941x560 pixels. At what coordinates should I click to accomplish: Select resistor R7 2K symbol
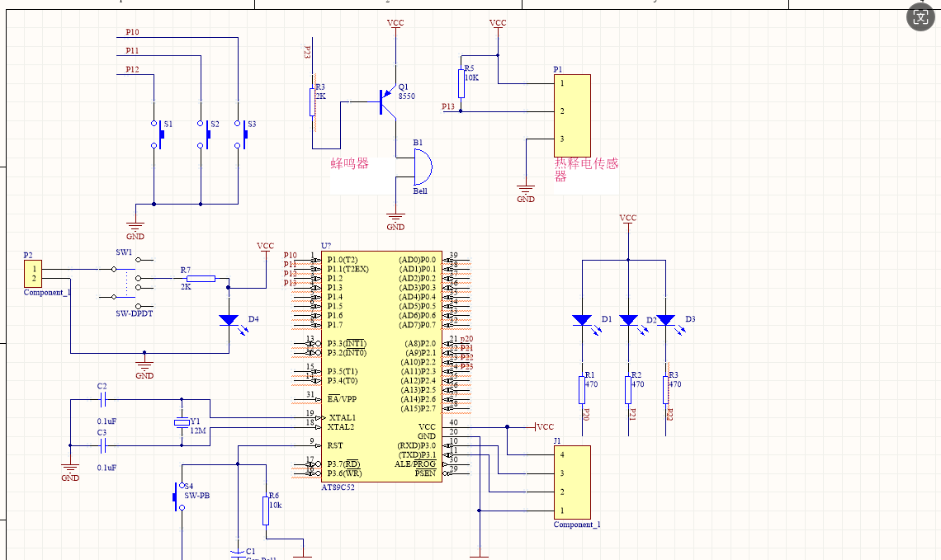201,279
